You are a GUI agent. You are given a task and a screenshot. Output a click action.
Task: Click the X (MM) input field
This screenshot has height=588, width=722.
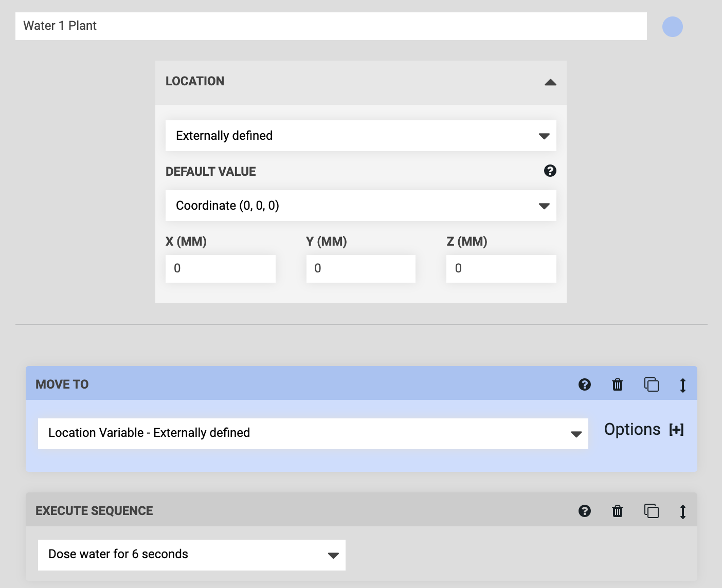[x=220, y=269]
